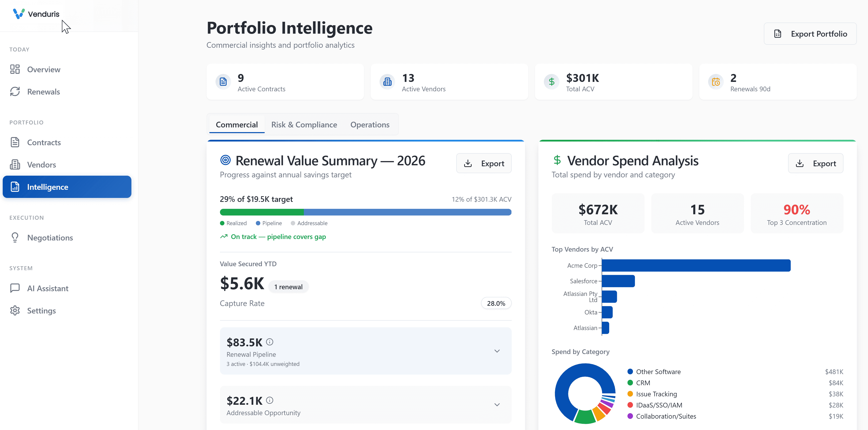Image resolution: width=868 pixels, height=430 pixels.
Task: Click info icon next to $22.1K
Action: (269, 400)
